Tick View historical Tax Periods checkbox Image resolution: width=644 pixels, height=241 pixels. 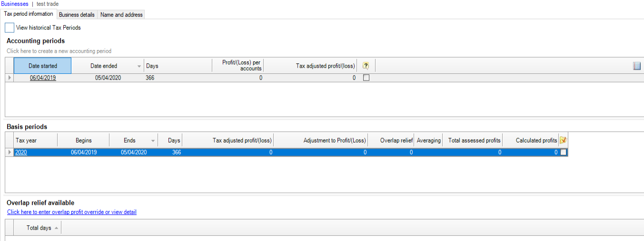pos(10,28)
